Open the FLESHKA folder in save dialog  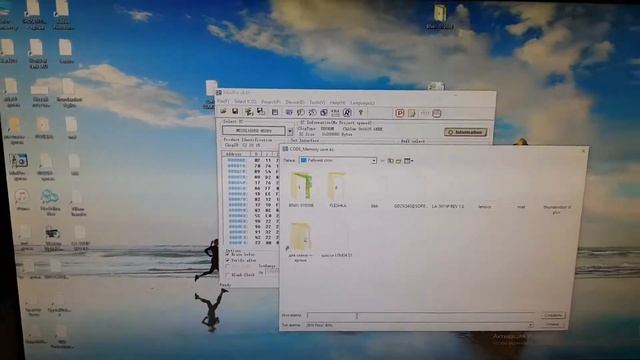pos(338,189)
